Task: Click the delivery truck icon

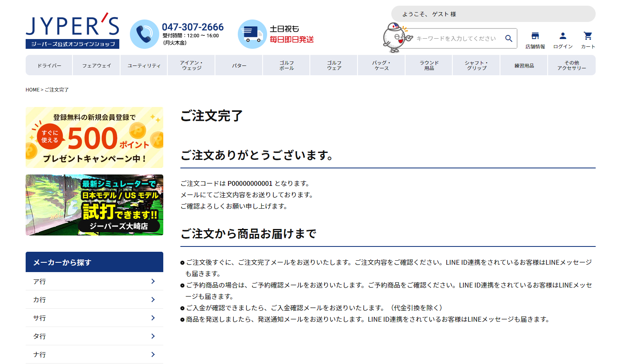Action: tap(252, 34)
